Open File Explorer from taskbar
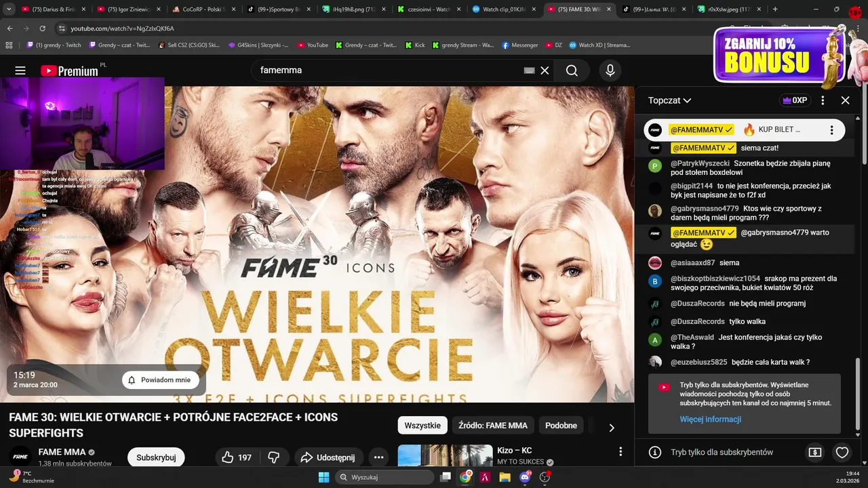This screenshot has width=868, height=488. 505,477
